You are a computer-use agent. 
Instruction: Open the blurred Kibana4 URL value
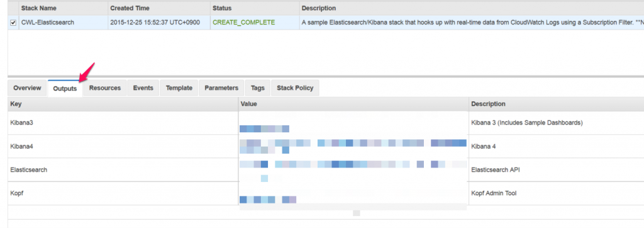pyautogui.click(x=353, y=147)
